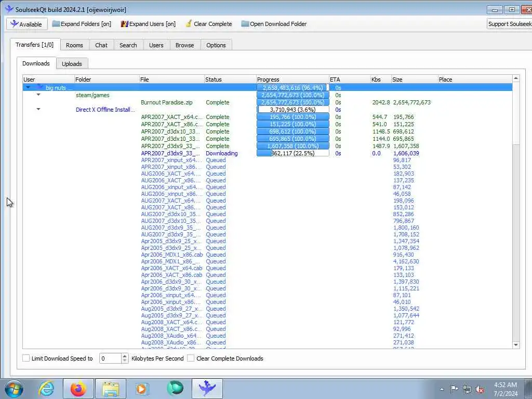
Task: Open the Users tab
Action: [x=156, y=45]
